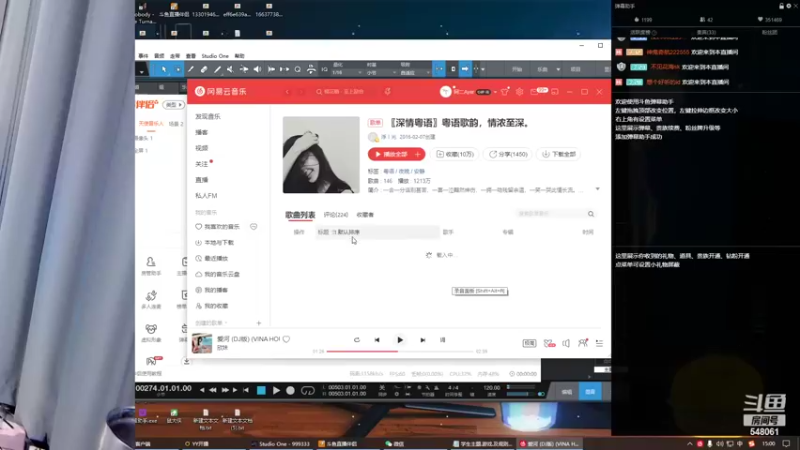
Task: Create new playlist with plus icon
Action: 259,323
